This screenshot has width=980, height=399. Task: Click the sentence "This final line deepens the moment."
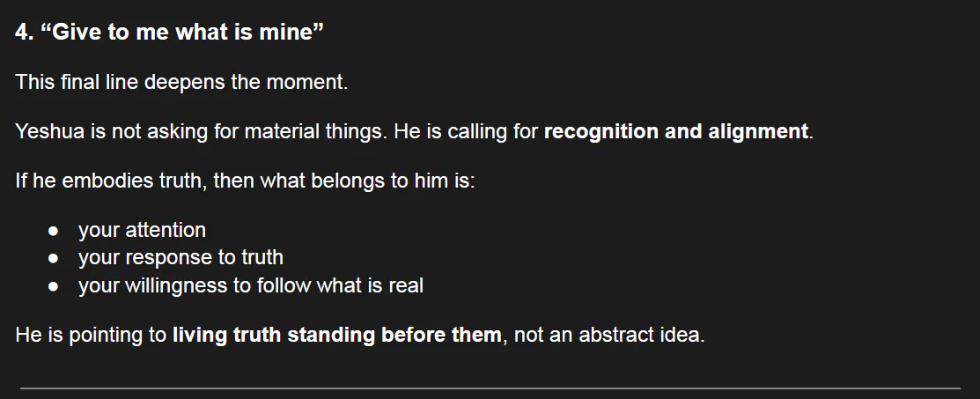pos(181,81)
